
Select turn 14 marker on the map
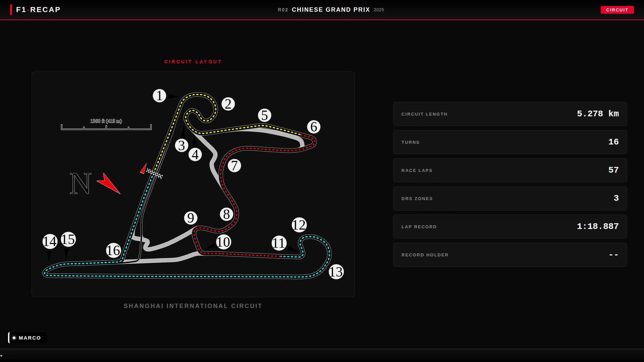(x=50, y=241)
